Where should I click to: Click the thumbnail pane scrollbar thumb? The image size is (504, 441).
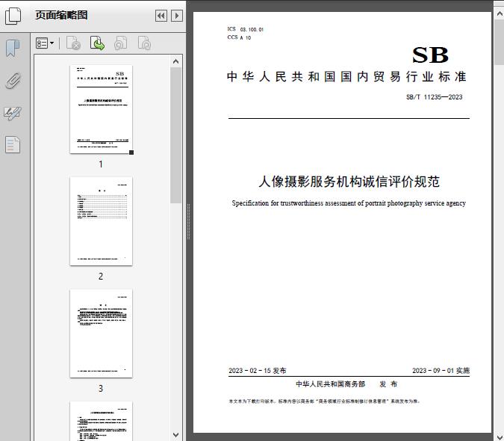pyautogui.click(x=175, y=135)
